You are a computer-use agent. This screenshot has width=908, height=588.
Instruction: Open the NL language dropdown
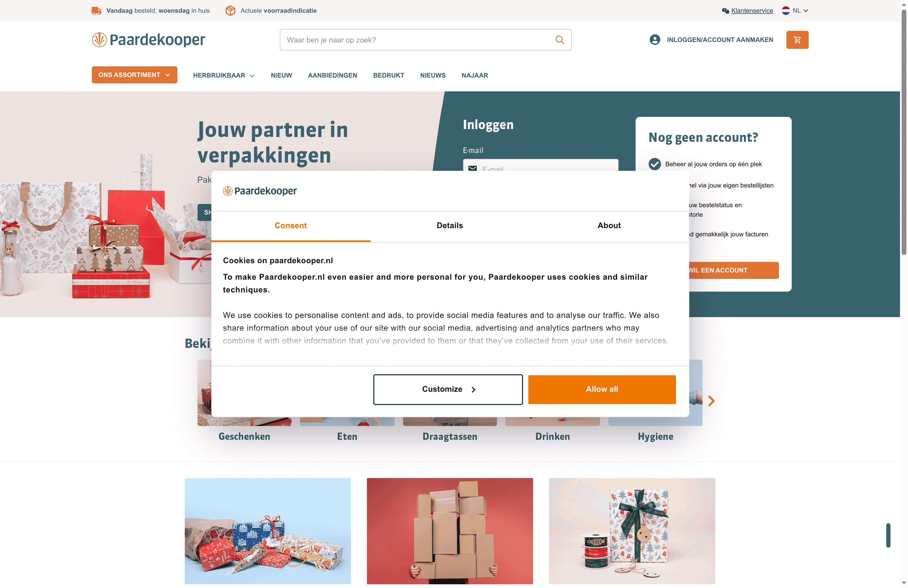[x=795, y=11]
